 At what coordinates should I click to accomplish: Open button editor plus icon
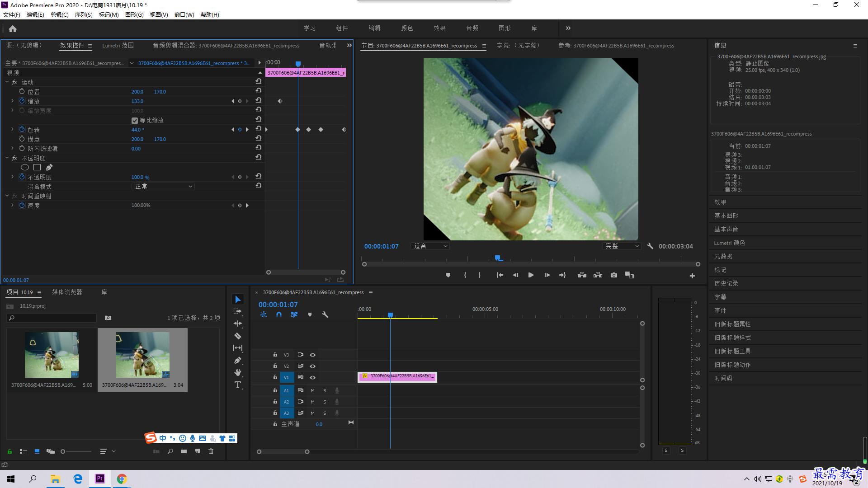[692, 276]
